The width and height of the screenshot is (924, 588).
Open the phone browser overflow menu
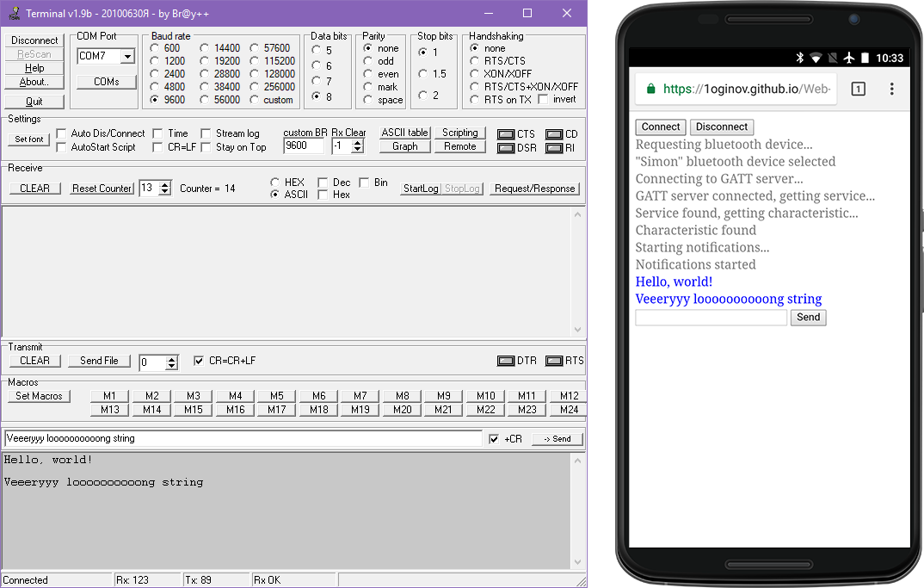coord(891,89)
